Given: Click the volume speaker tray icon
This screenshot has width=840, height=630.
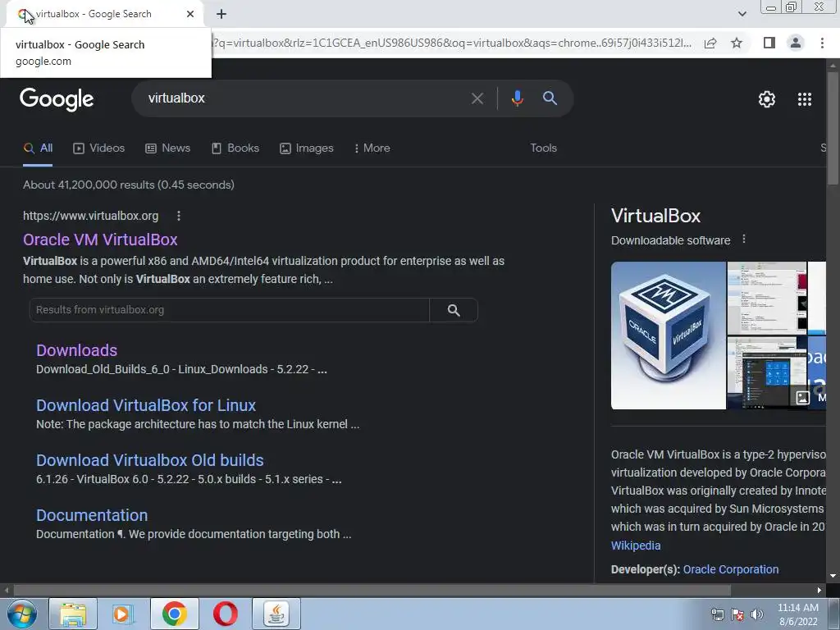Looking at the screenshot, I should pos(756,615).
